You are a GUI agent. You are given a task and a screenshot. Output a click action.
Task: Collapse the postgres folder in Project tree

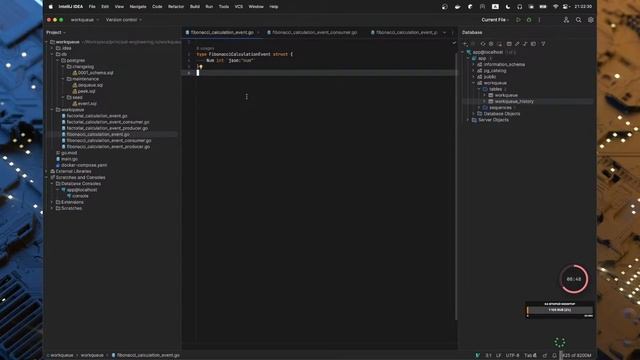tap(58, 60)
